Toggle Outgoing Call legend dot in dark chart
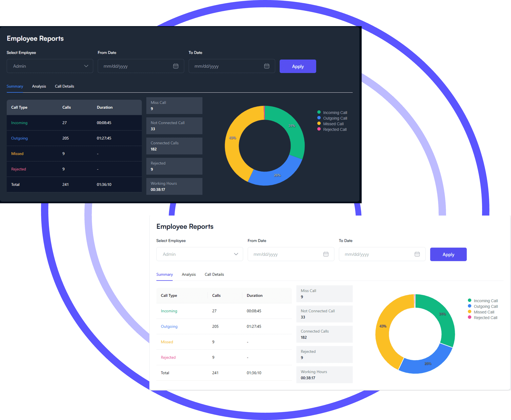Screen dimensions: 511x420 pyautogui.click(x=319, y=118)
